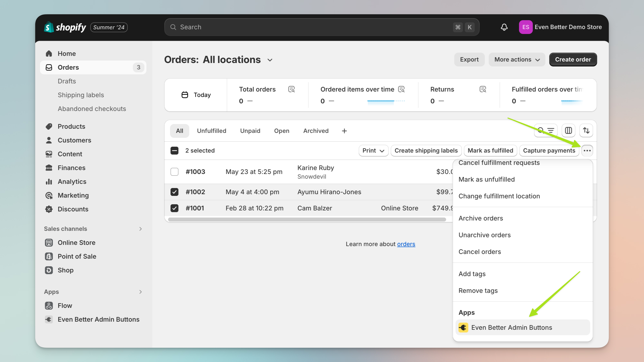Open Abandoned checkouts in sidebar

(x=92, y=109)
